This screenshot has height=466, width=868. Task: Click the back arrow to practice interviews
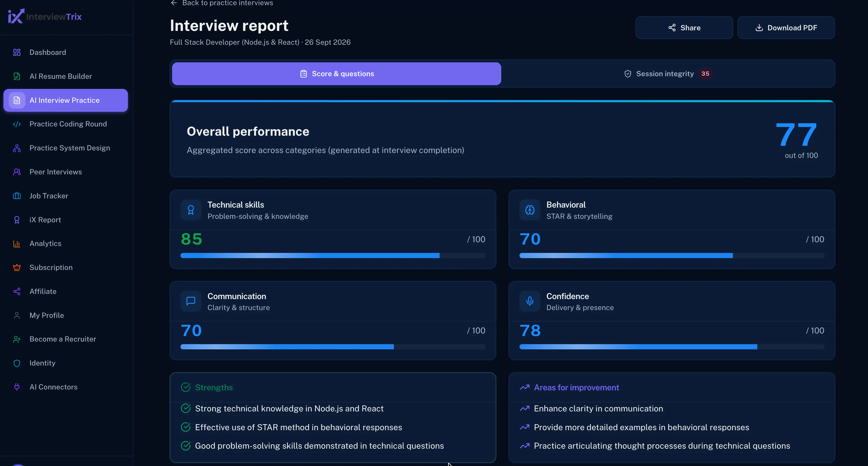point(174,3)
